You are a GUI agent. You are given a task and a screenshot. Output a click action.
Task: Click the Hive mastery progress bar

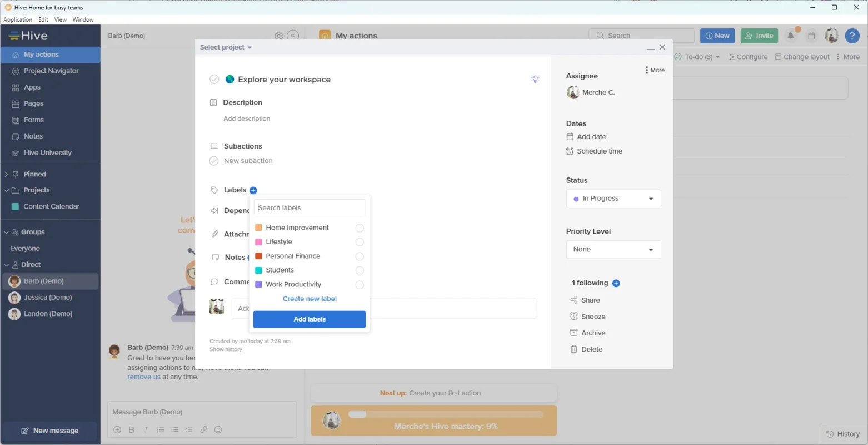point(446,414)
